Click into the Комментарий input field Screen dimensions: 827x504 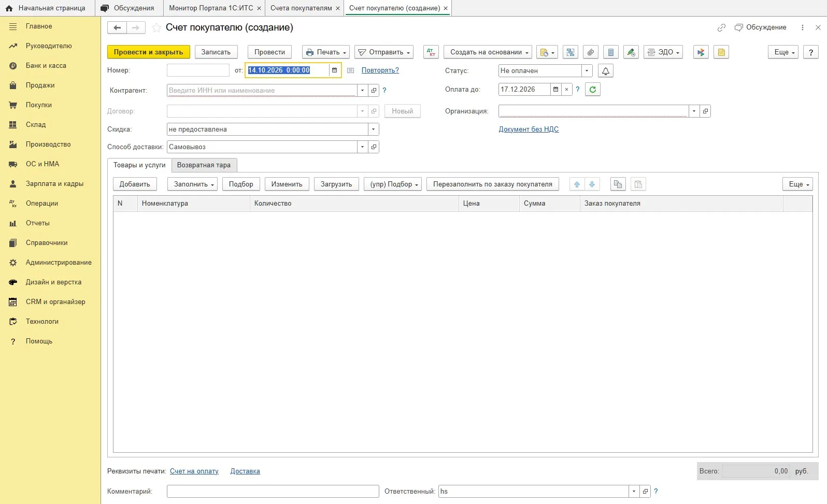273,491
